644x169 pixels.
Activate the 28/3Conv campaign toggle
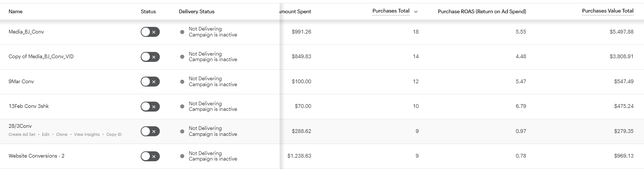[x=150, y=131]
